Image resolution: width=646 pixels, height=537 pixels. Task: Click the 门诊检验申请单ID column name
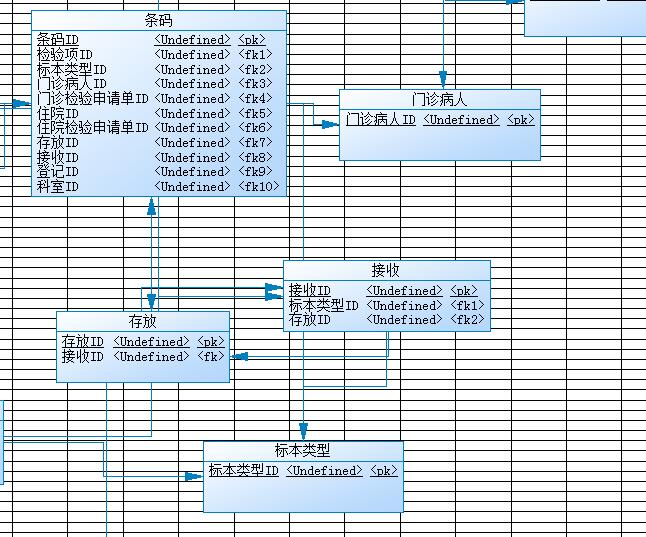point(92,98)
